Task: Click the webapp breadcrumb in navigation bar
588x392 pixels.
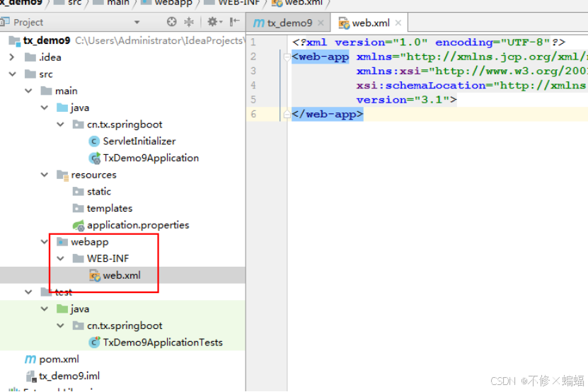Action: [173, 3]
